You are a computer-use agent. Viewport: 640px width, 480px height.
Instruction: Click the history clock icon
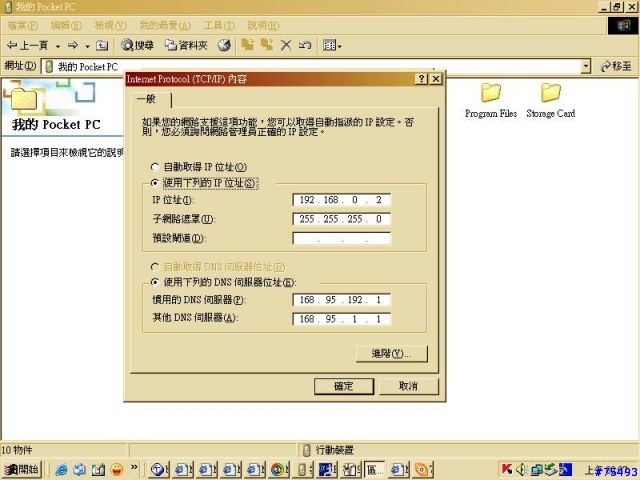pos(224,45)
